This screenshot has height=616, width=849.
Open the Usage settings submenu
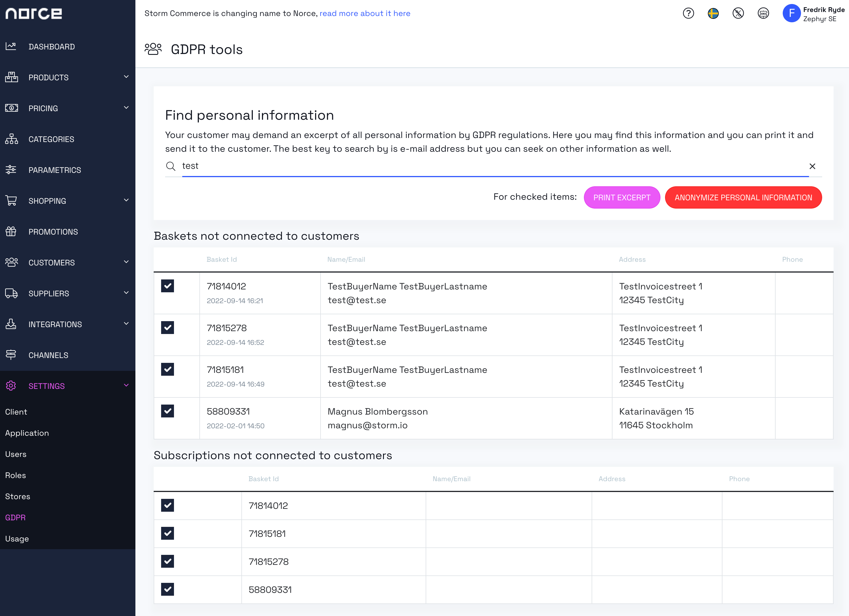(x=17, y=539)
